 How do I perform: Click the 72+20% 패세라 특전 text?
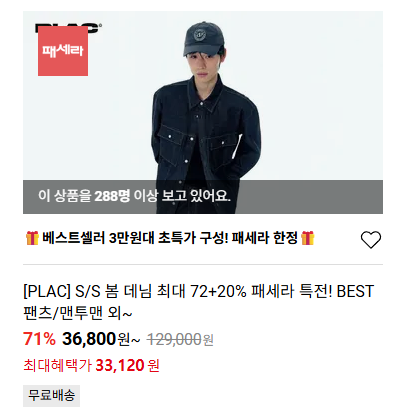click(261, 291)
